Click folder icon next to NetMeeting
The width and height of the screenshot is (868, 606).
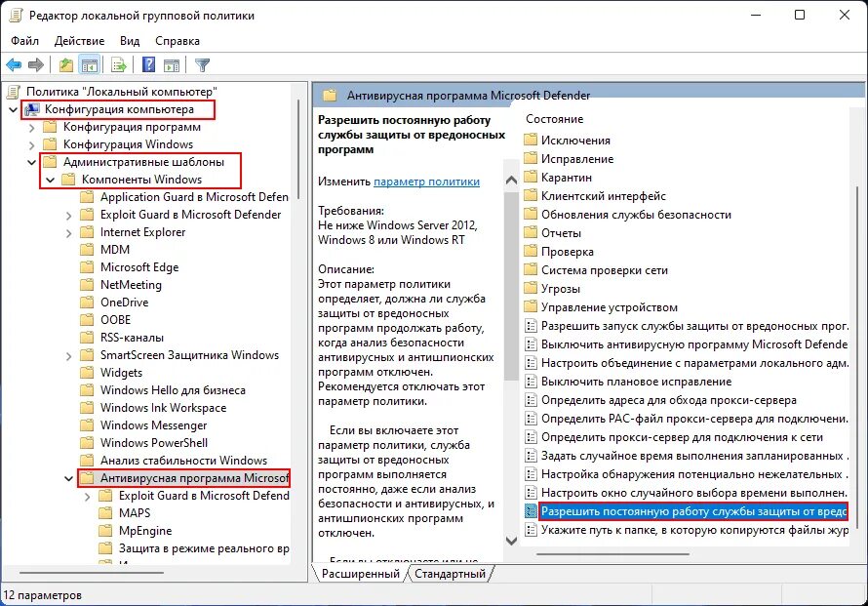(x=87, y=285)
